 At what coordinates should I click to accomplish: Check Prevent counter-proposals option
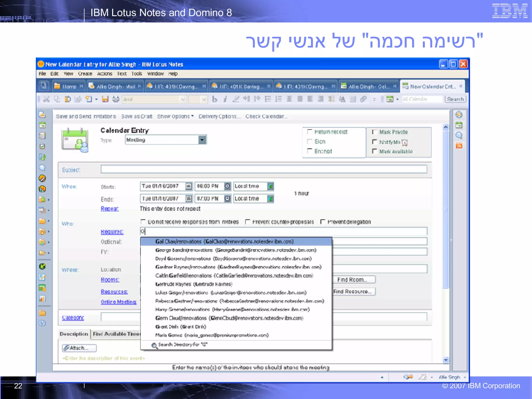pos(248,221)
